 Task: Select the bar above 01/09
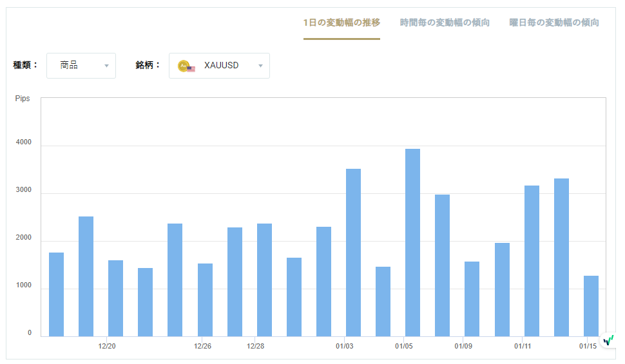pos(472,299)
